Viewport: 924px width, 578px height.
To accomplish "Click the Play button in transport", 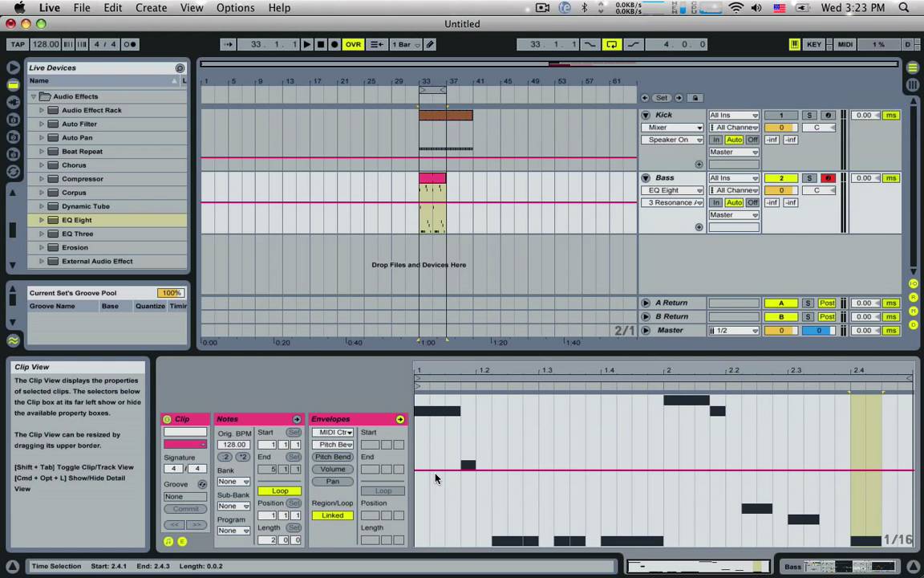I will point(307,44).
